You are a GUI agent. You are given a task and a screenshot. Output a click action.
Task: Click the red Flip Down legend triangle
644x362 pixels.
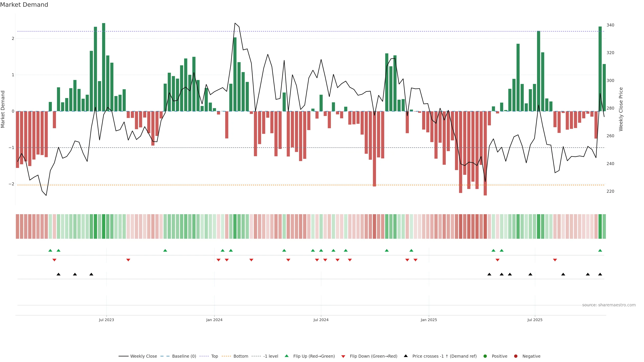(343, 356)
